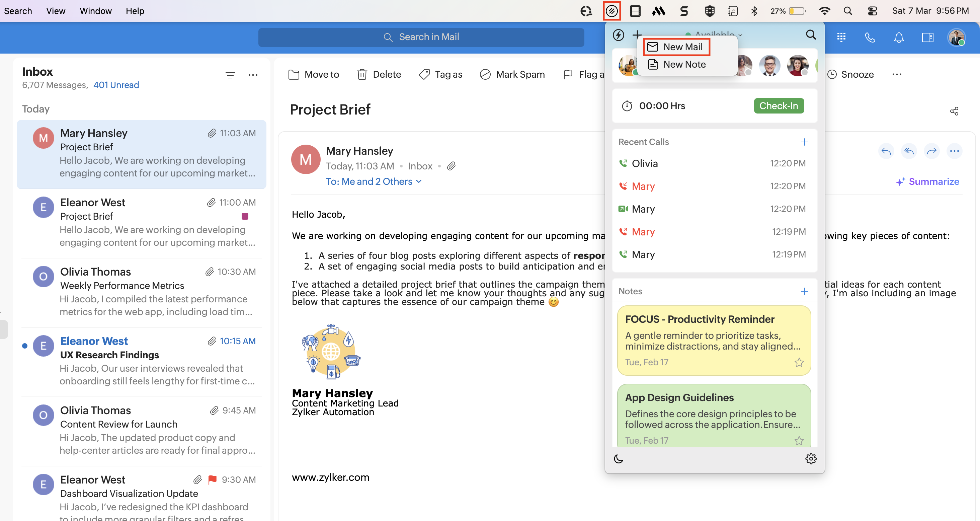Click the lightning quick actions icon
The image size is (980, 521).
(618, 35)
